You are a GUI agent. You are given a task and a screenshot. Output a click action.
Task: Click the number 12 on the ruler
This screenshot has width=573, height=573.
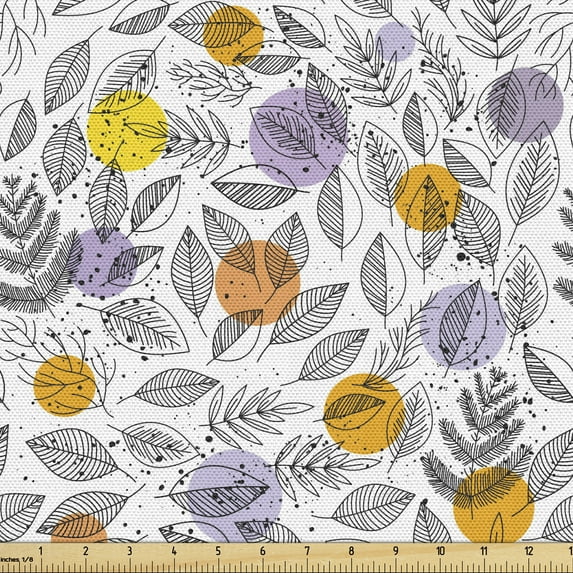click(529, 551)
